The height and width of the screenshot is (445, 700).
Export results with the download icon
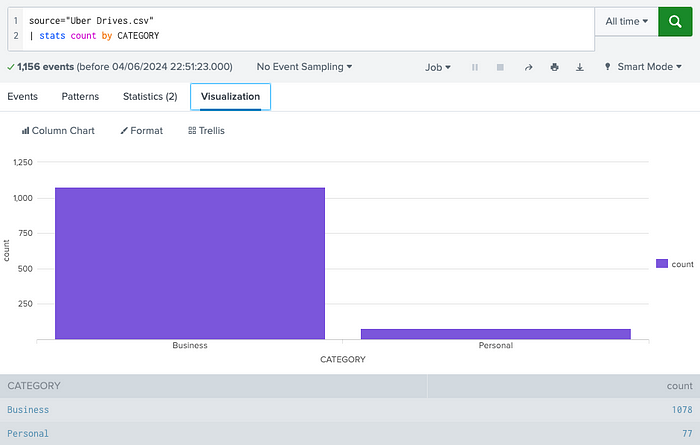click(579, 67)
